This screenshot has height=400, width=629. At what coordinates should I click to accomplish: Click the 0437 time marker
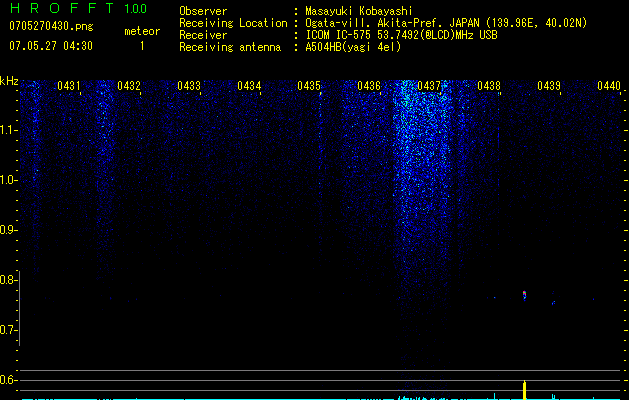(x=429, y=85)
